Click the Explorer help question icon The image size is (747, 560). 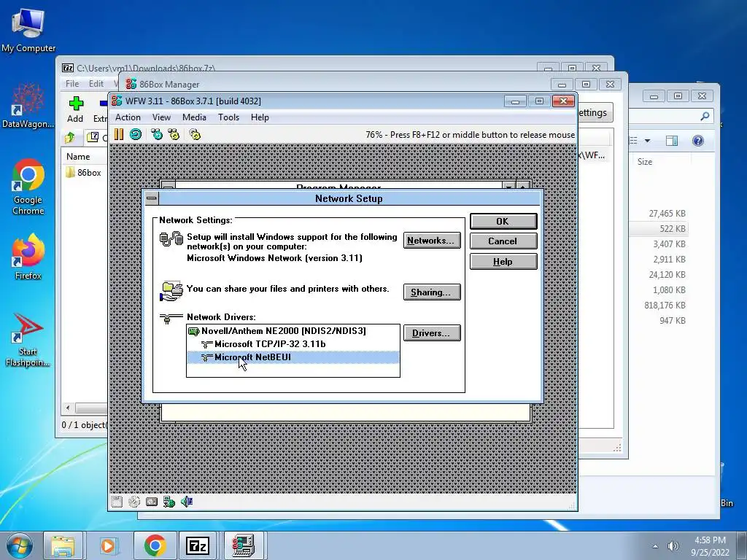[698, 141]
